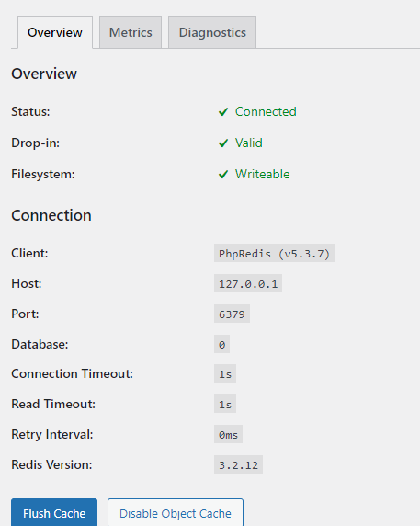420x526 pixels.
Task: Click the port value 6379
Action: coord(232,314)
